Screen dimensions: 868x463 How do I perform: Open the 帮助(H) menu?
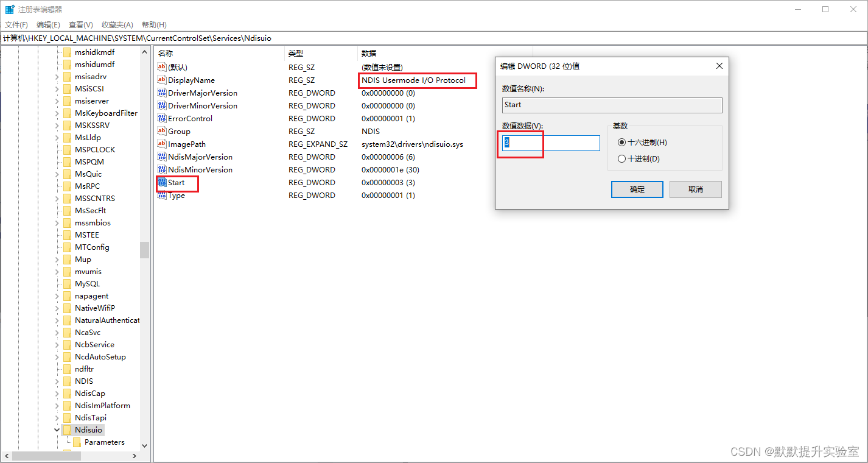coord(154,24)
